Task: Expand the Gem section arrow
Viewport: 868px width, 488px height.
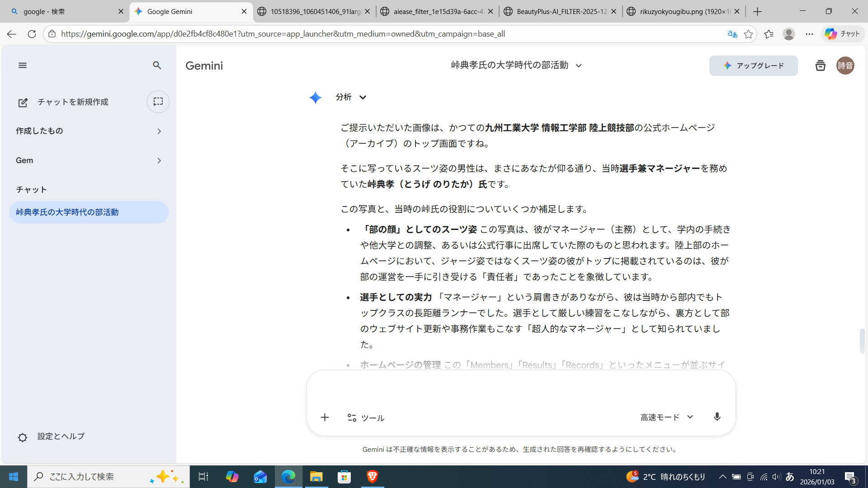Action: click(x=159, y=161)
